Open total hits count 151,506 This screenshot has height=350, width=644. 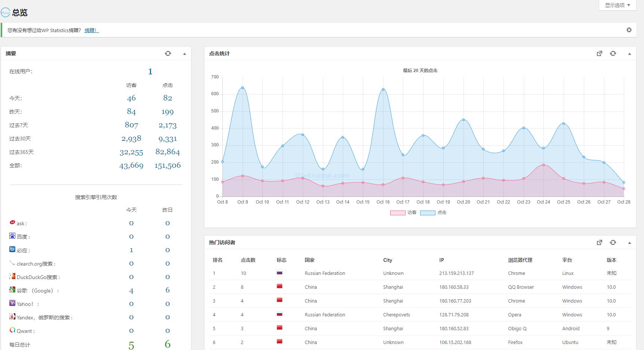click(x=167, y=165)
